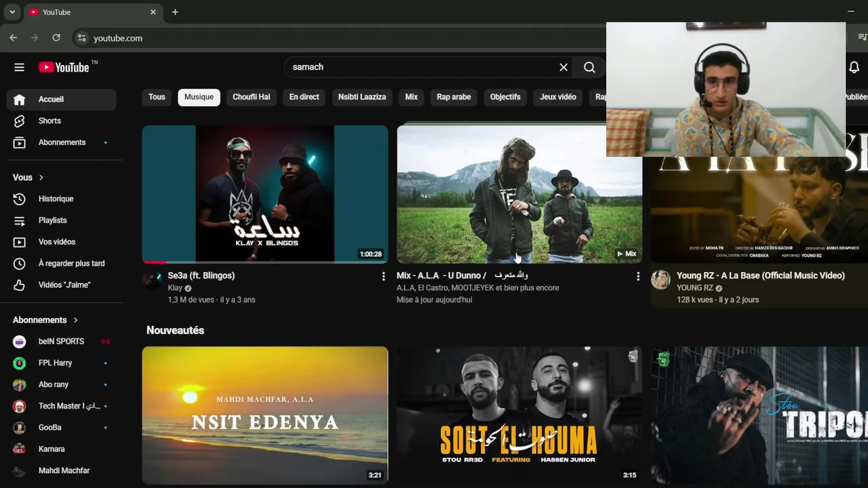
Task: Open Abonnements in the sidebar
Action: point(62,142)
